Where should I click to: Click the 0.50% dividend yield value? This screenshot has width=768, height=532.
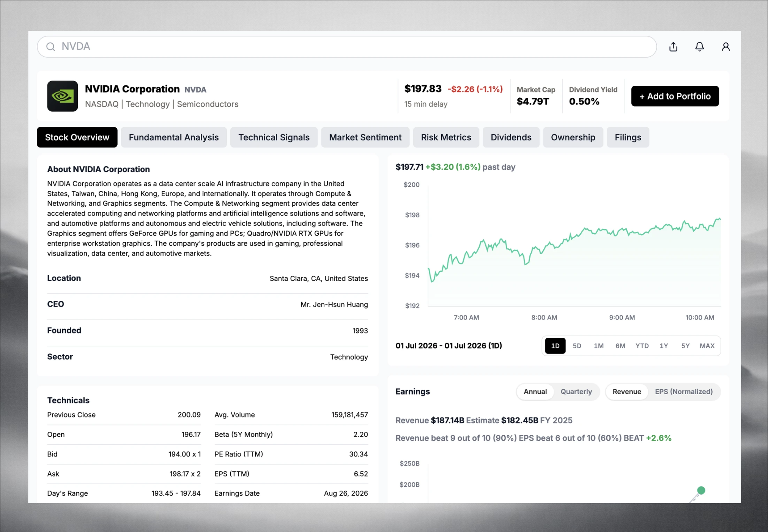pos(584,101)
